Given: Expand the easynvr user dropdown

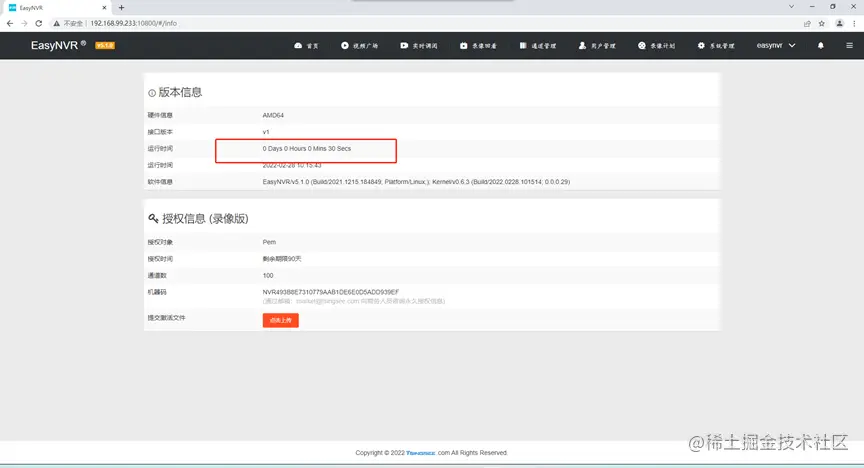Looking at the screenshot, I should pyautogui.click(x=776, y=45).
